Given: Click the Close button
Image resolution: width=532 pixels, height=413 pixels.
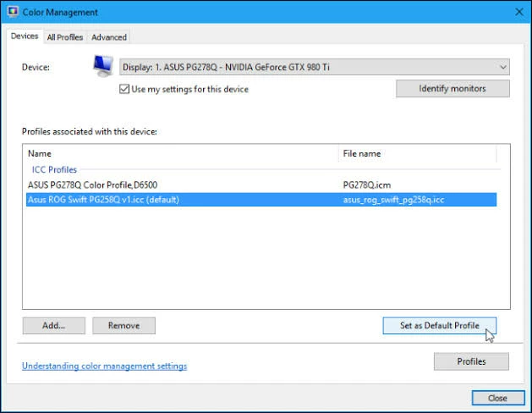Looking at the screenshot, I should (x=497, y=398).
